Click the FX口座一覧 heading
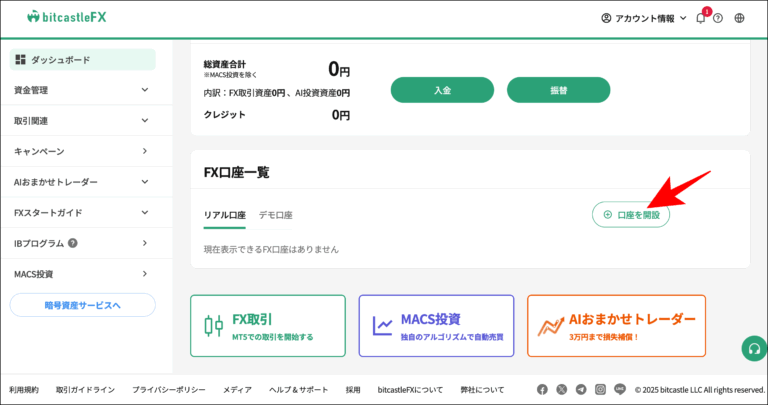768x405 pixels. coord(237,172)
